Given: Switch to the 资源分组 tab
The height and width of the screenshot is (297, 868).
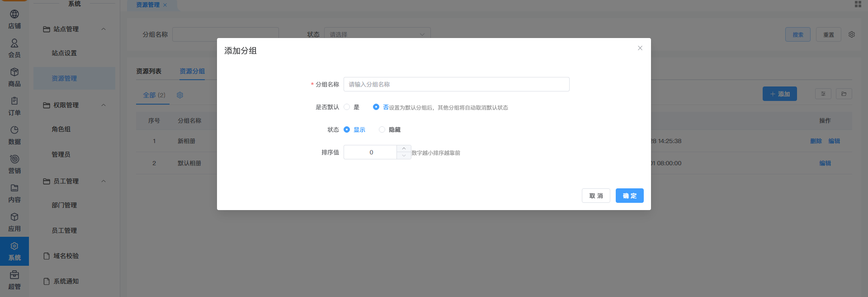Looking at the screenshot, I should click(x=192, y=71).
